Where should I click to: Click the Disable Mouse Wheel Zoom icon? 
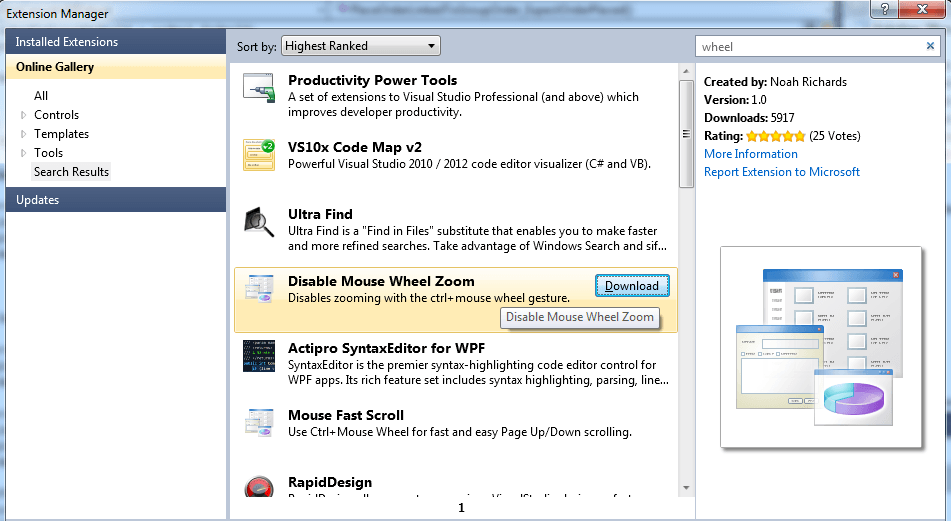259,288
